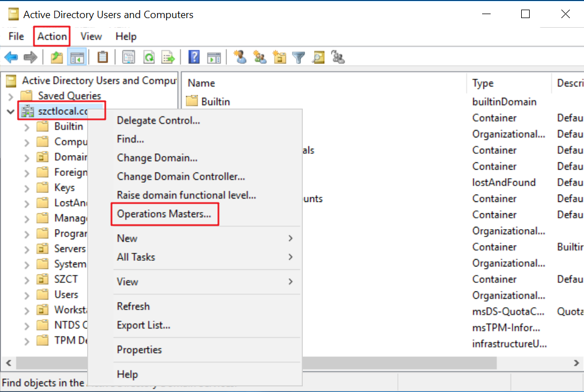Screen dimensions: 584x392
Task: Open the New submenu arrow
Action: (290, 238)
